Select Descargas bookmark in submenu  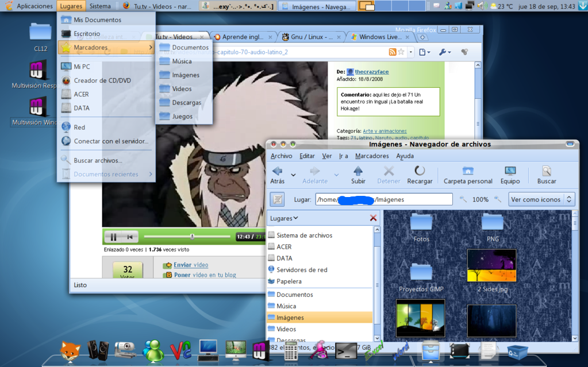[x=184, y=103]
